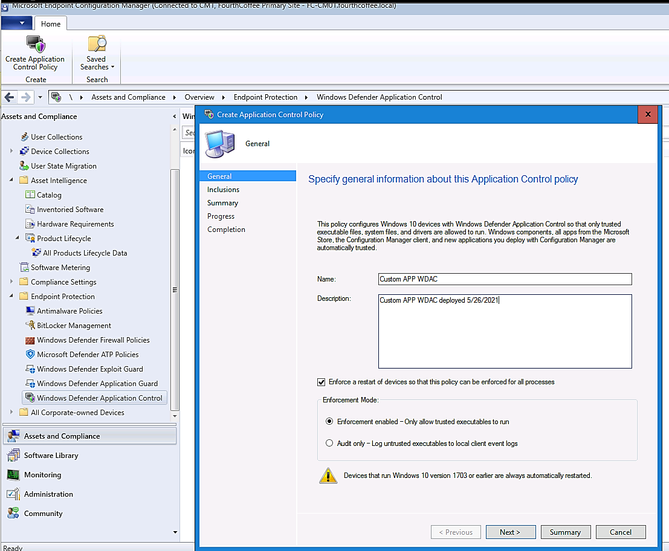Image resolution: width=669 pixels, height=551 pixels.
Task: Click the Windows Defender Application Guard icon
Action: (30, 384)
